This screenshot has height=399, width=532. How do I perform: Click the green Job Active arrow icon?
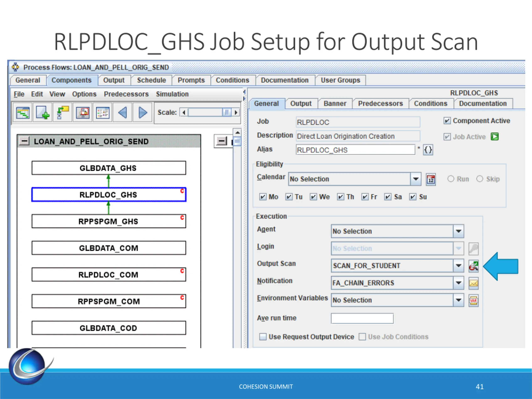[495, 137]
